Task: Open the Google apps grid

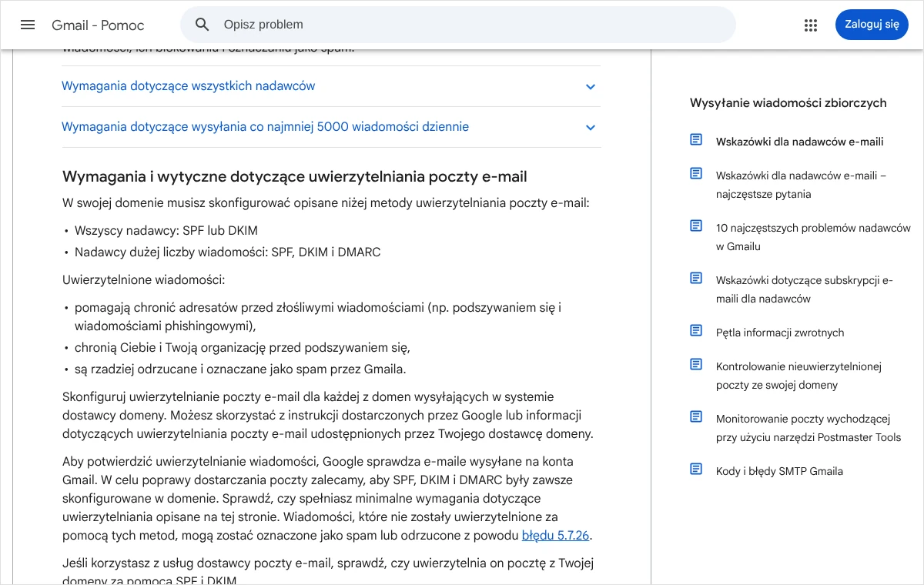Action: (x=811, y=25)
